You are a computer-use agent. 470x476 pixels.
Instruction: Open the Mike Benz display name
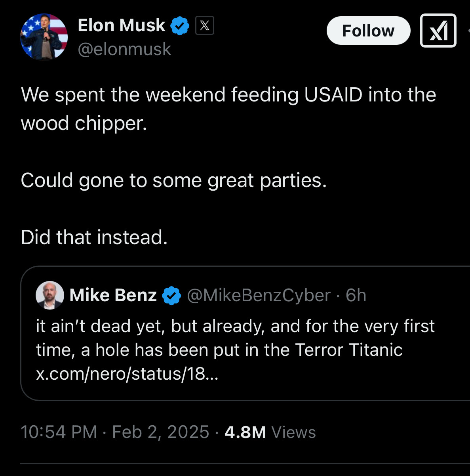click(x=113, y=295)
